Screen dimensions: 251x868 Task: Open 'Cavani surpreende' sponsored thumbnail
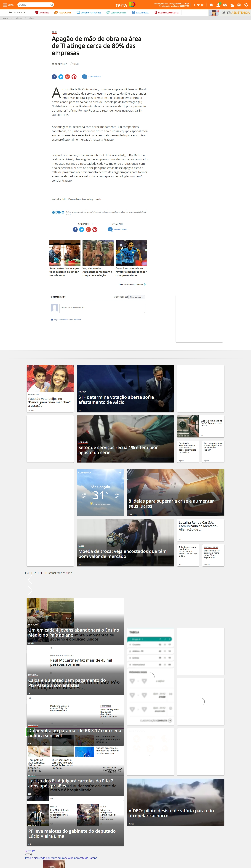click(131, 253)
